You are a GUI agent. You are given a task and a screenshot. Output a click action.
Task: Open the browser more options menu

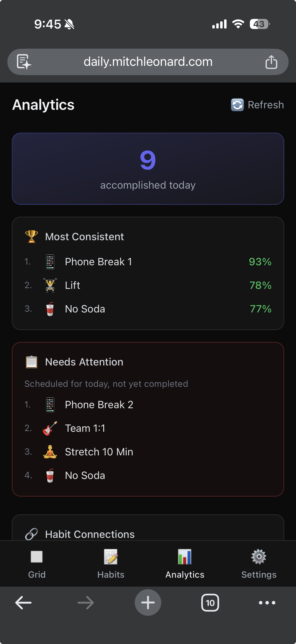click(267, 602)
